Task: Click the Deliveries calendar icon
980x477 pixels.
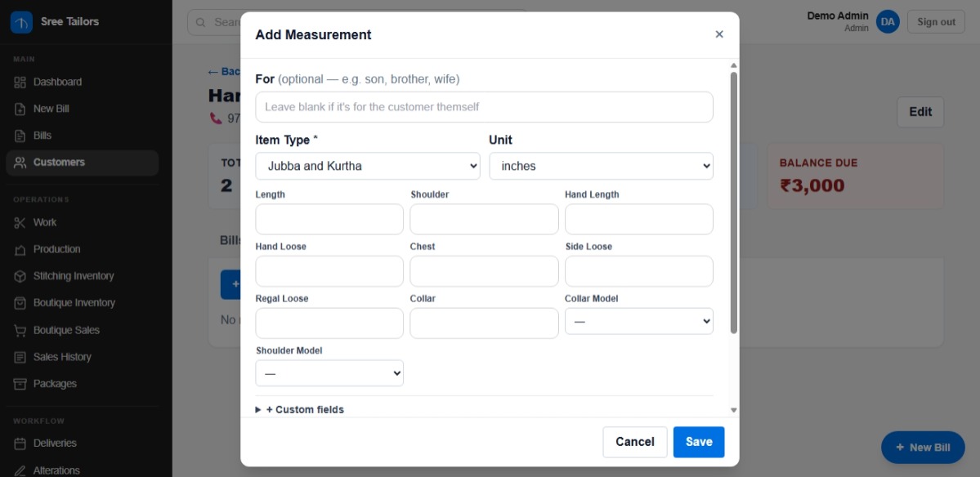Action: (20, 444)
